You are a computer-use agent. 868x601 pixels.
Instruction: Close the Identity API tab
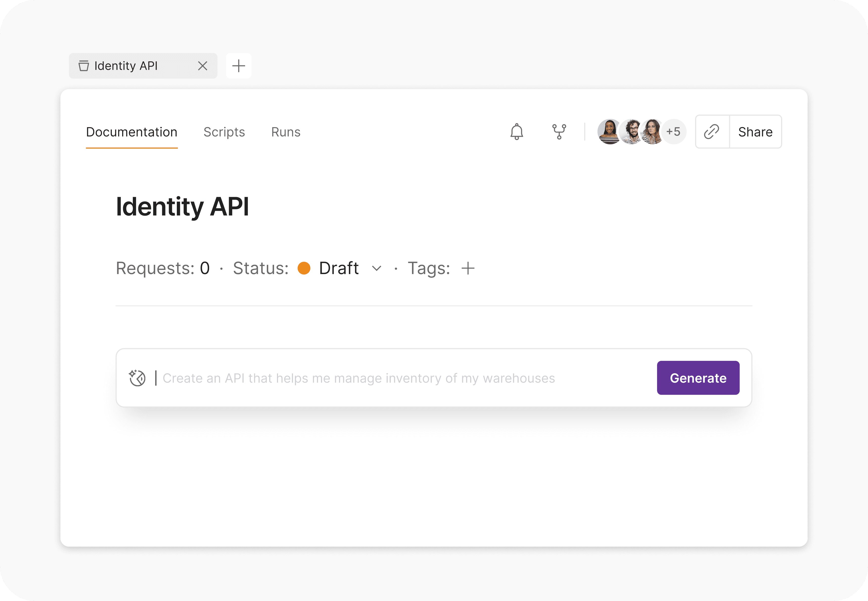(203, 66)
